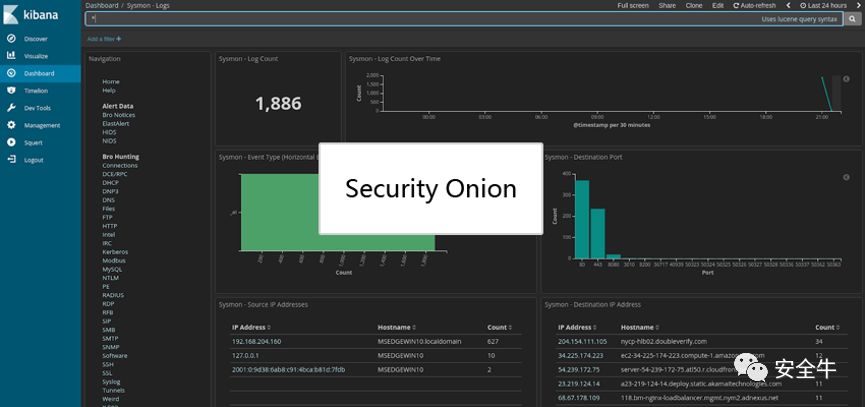Click Clone in the top menu

tap(694, 6)
